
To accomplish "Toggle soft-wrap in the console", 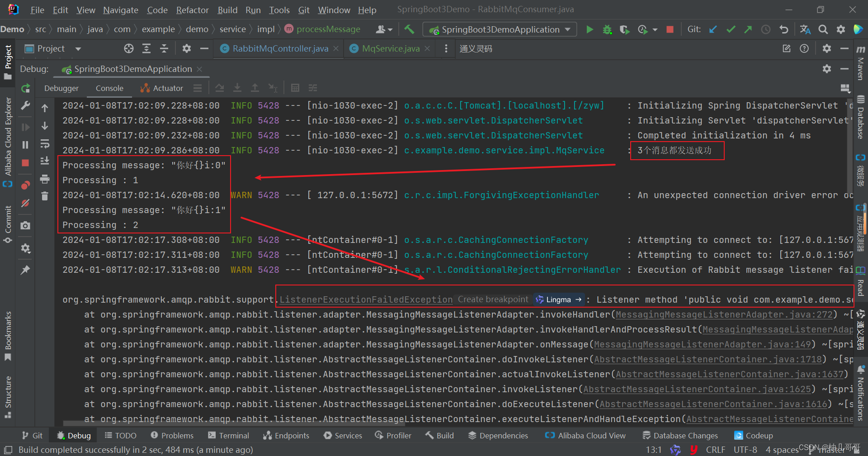I will point(45,144).
